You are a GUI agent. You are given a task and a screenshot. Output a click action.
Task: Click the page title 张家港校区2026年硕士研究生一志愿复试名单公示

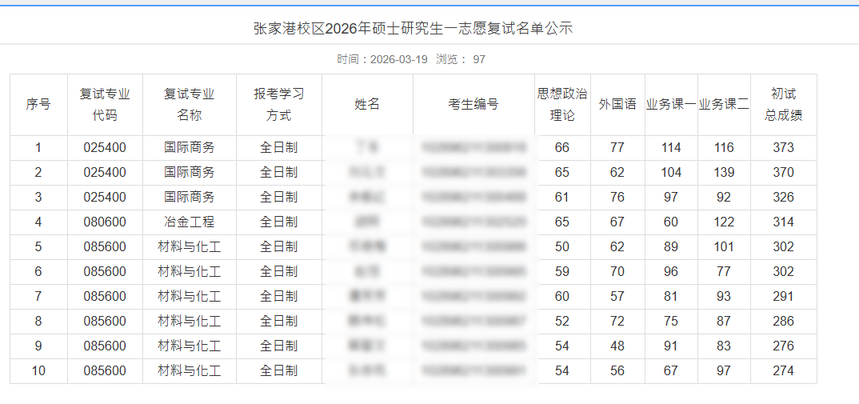(x=413, y=29)
